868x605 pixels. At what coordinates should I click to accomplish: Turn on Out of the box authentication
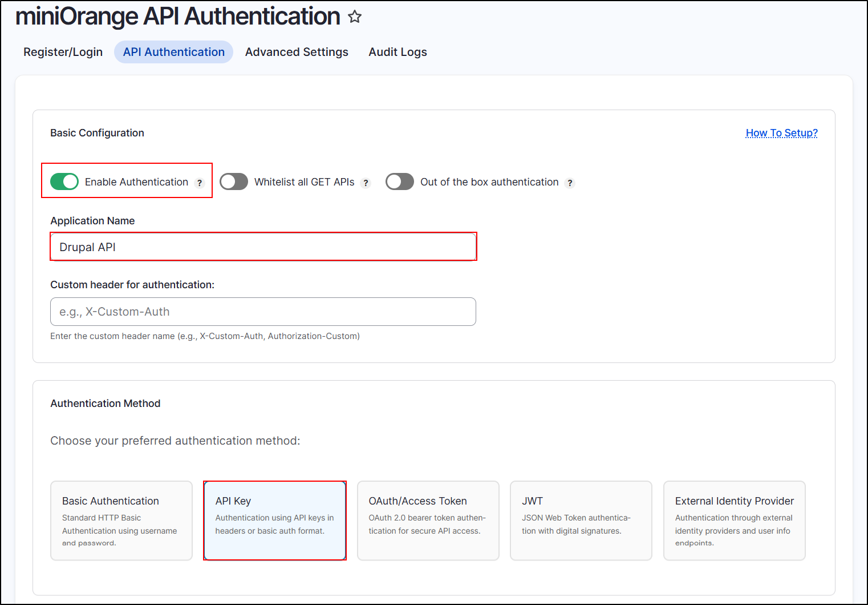coord(399,181)
